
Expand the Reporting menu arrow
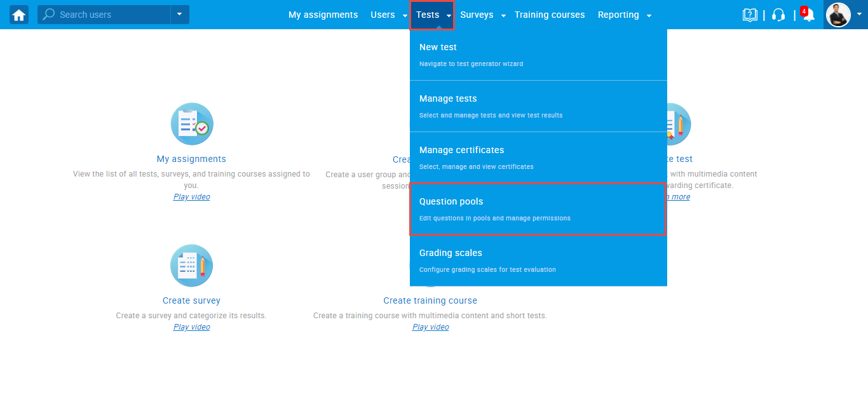click(648, 15)
